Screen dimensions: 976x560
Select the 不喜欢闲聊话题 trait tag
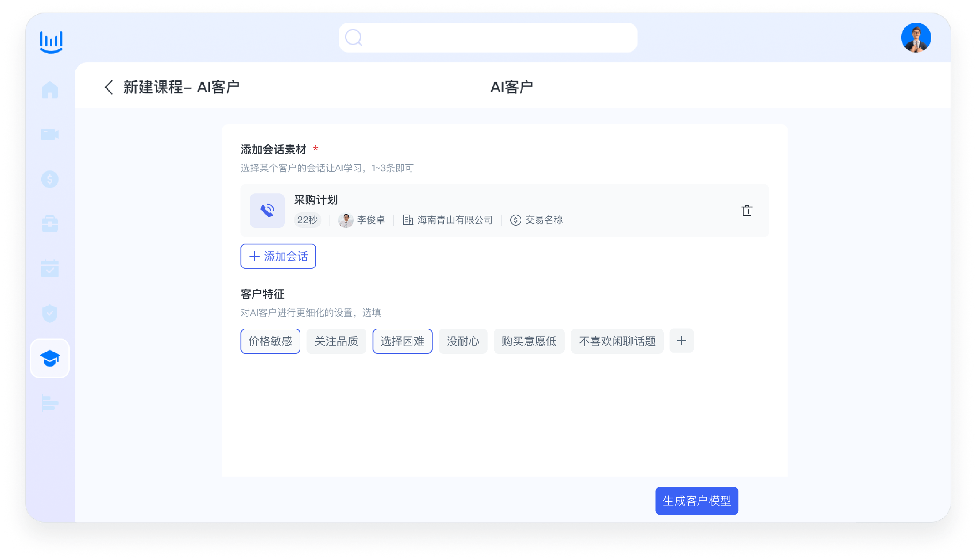tap(617, 341)
